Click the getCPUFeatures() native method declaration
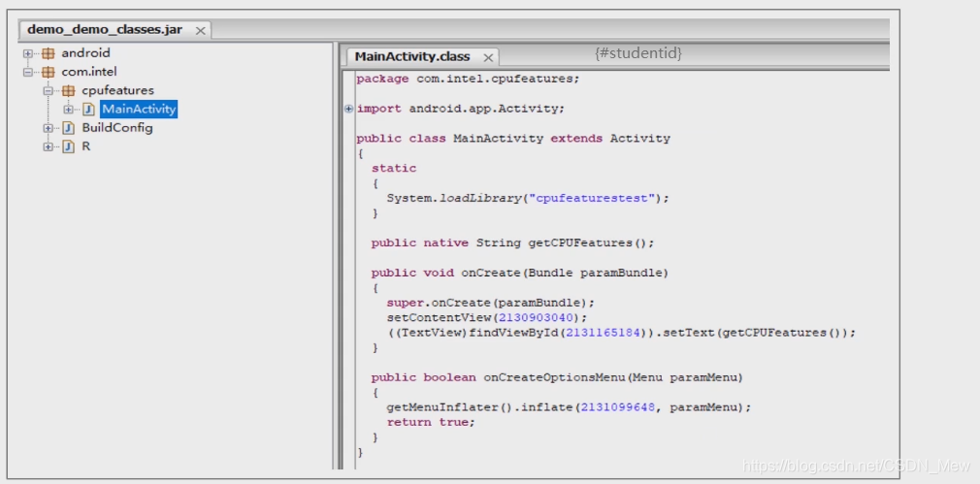 pos(512,242)
